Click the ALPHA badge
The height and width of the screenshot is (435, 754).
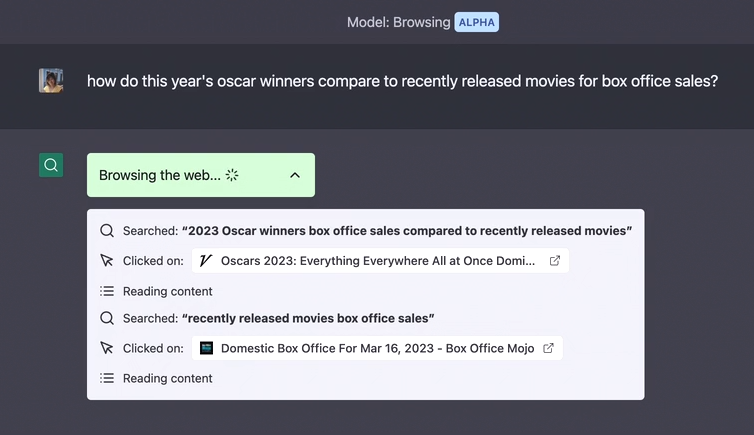point(477,22)
